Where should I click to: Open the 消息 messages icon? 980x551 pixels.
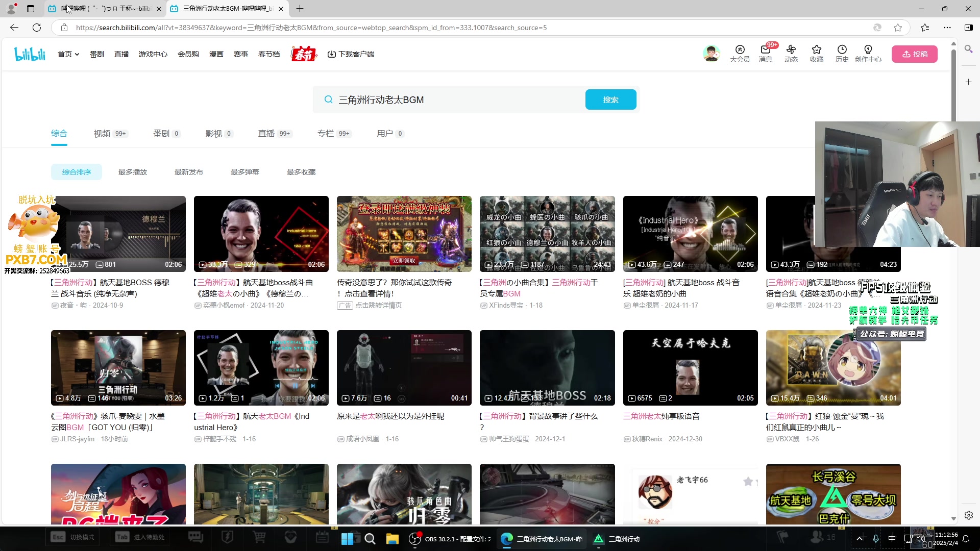765,54
